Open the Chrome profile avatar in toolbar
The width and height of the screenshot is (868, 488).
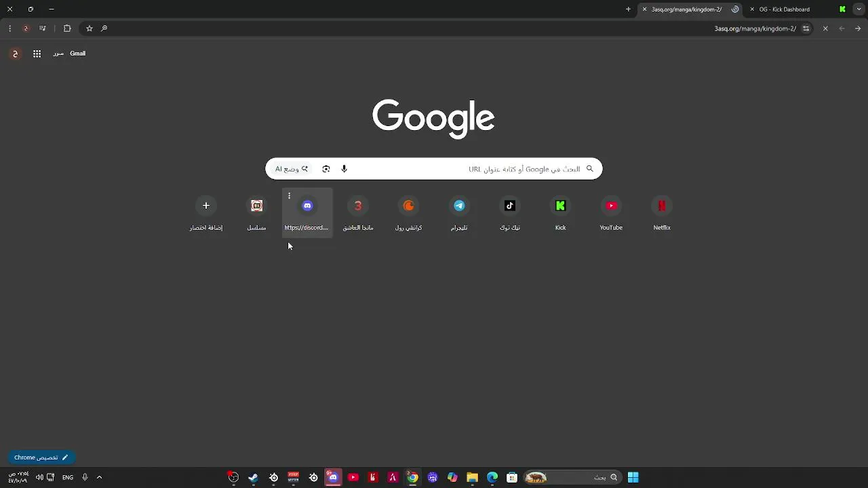coord(26,28)
